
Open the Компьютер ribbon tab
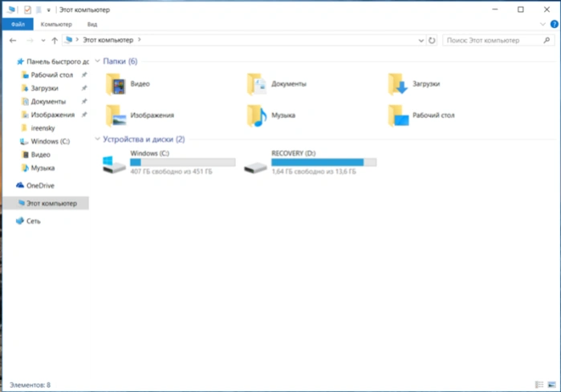[x=56, y=24]
